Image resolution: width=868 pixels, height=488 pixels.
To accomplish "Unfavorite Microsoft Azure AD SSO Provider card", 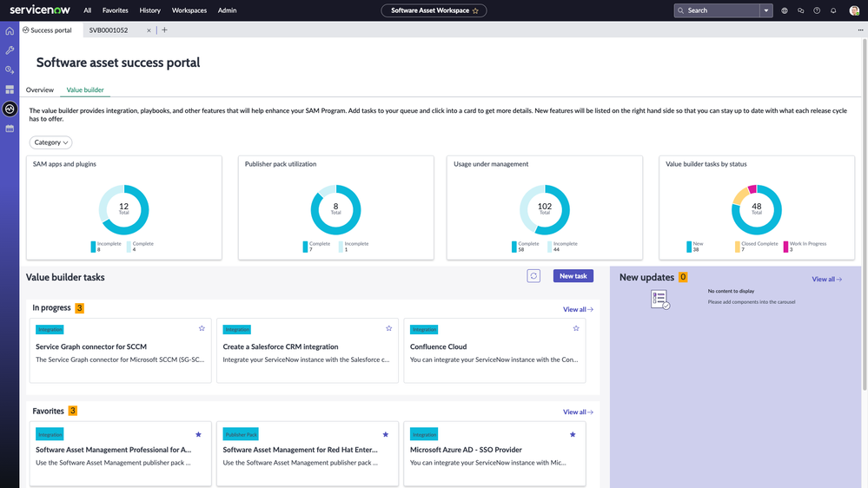I will tap(573, 434).
